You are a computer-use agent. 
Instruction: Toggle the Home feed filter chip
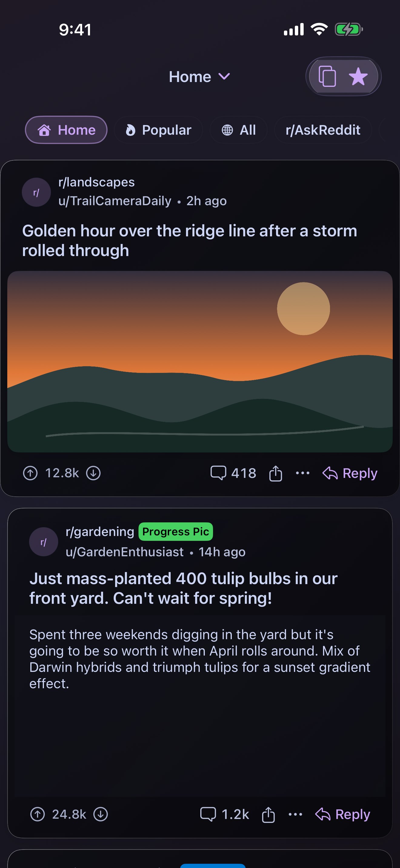66,130
